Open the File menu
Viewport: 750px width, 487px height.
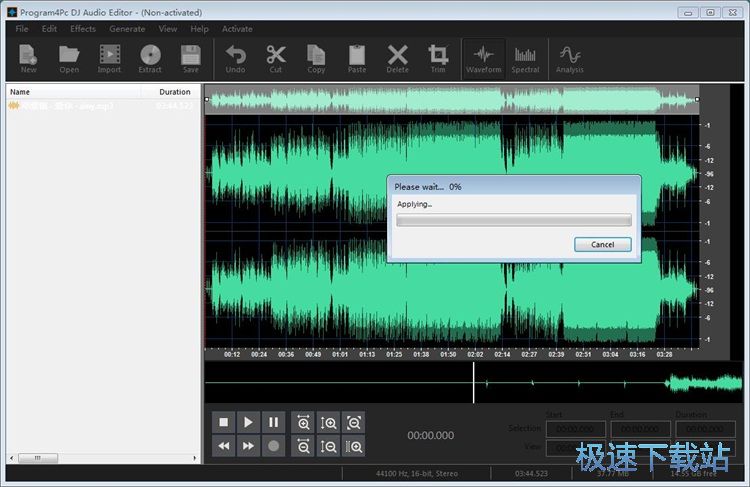coord(22,29)
